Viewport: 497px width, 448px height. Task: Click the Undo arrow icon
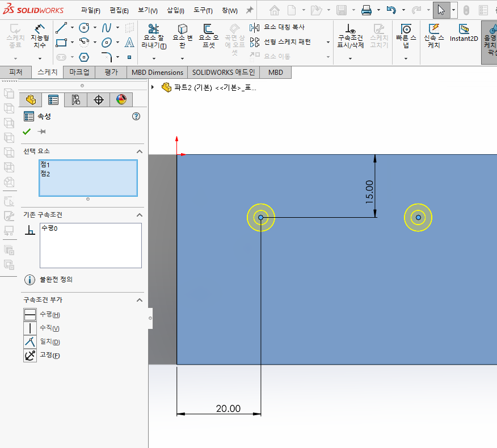click(x=391, y=10)
